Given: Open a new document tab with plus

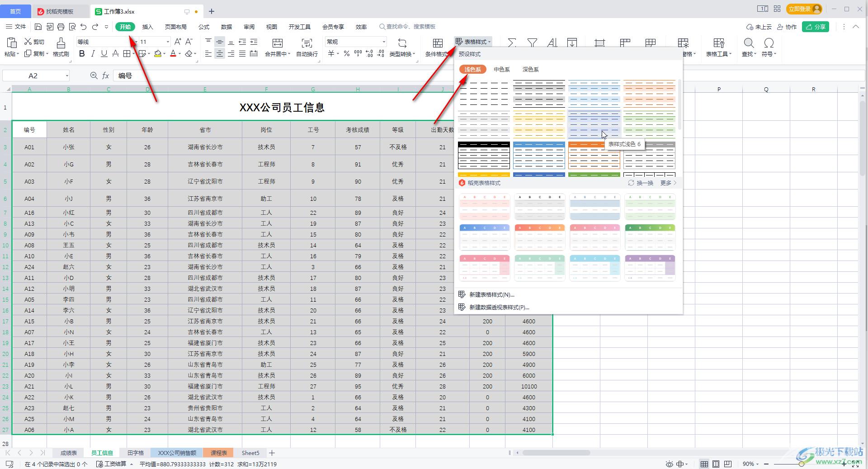Looking at the screenshot, I should pyautogui.click(x=211, y=11).
